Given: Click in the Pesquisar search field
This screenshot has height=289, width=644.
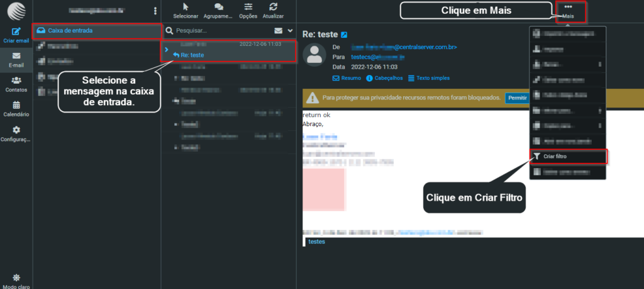Looking at the screenshot, I should click(x=217, y=30).
